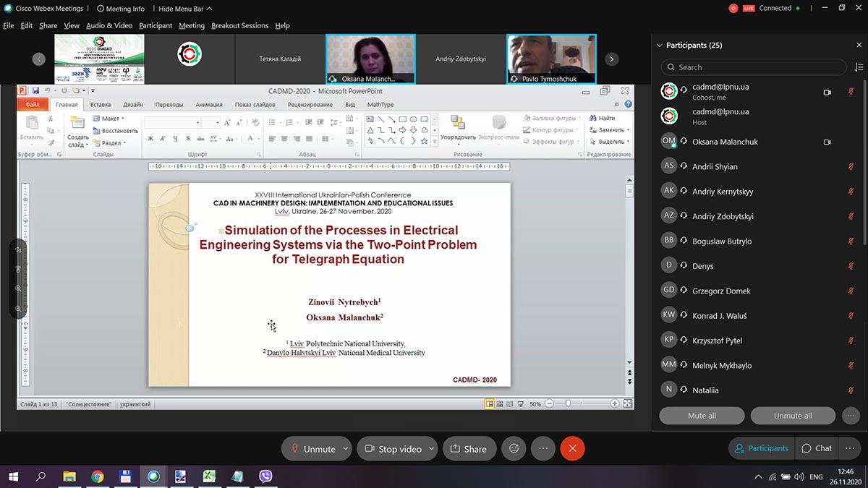
Task: Toggle Stop video button
Action: [x=392, y=448]
